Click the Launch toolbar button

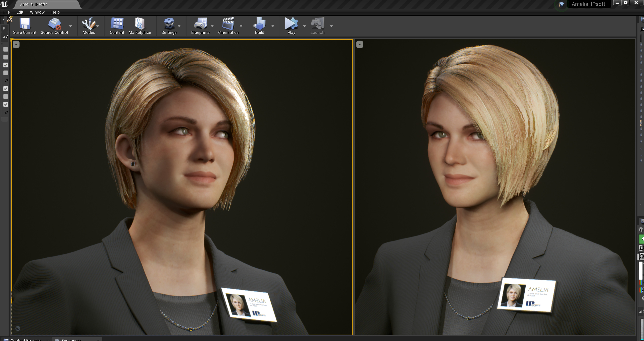317,26
